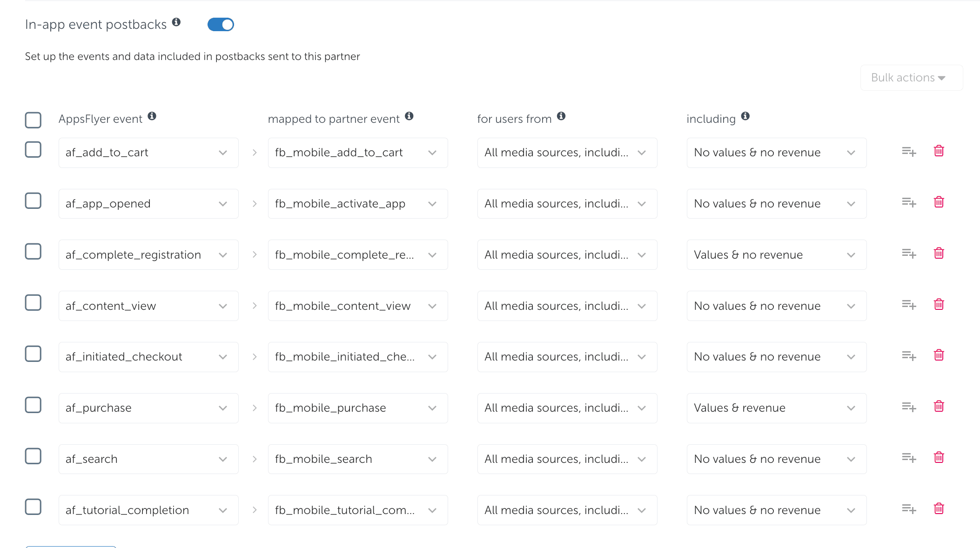Delete the af_complete_registration row
The width and height of the screenshot is (980, 548).
coord(939,253)
